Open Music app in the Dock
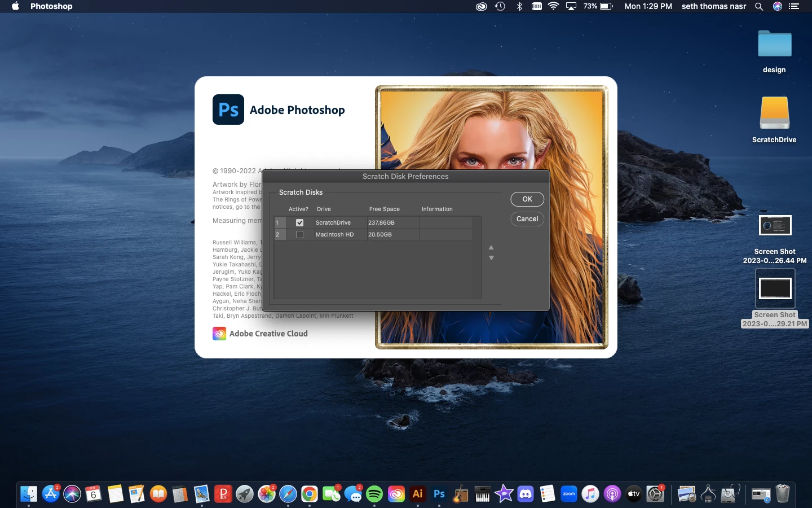 (590, 494)
